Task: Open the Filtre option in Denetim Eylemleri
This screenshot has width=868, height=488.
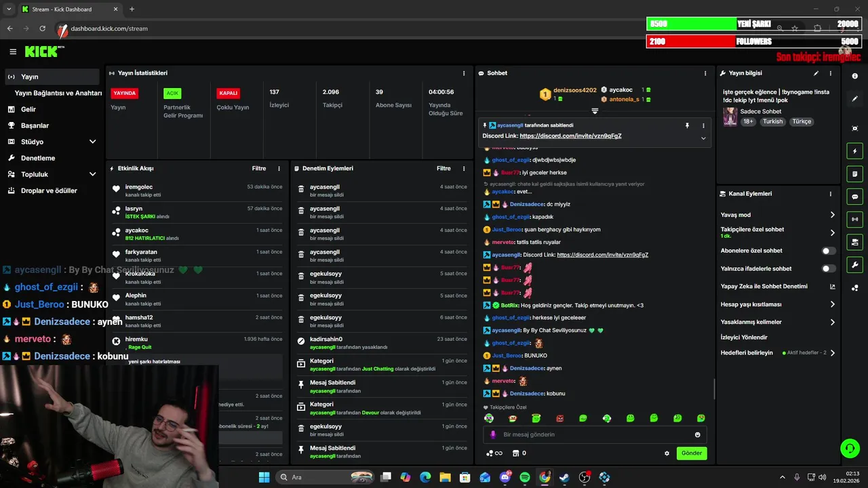Action: pos(443,169)
